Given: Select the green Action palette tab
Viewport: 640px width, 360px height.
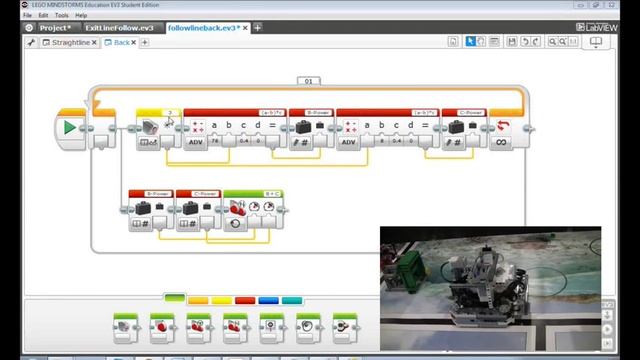Looking at the screenshot, I should [x=175, y=298].
